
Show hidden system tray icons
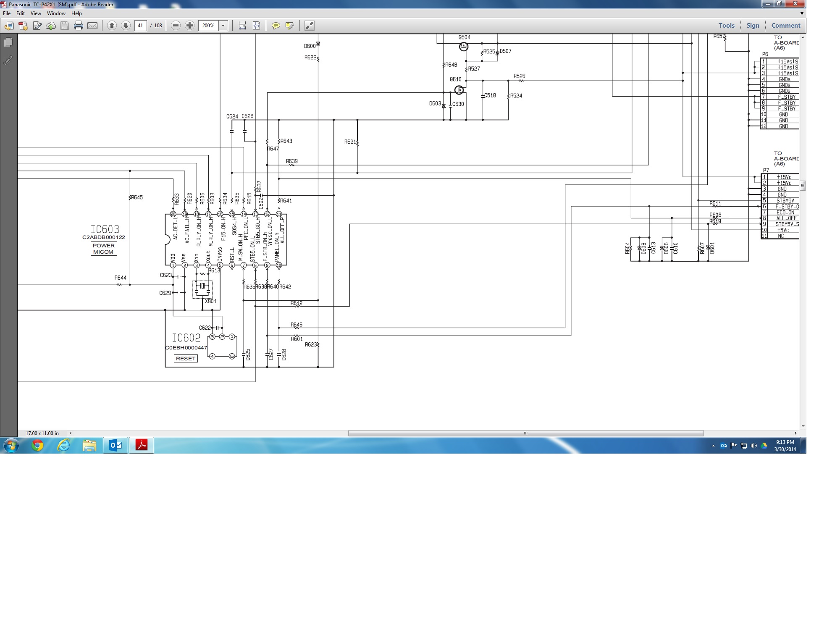pyautogui.click(x=713, y=446)
